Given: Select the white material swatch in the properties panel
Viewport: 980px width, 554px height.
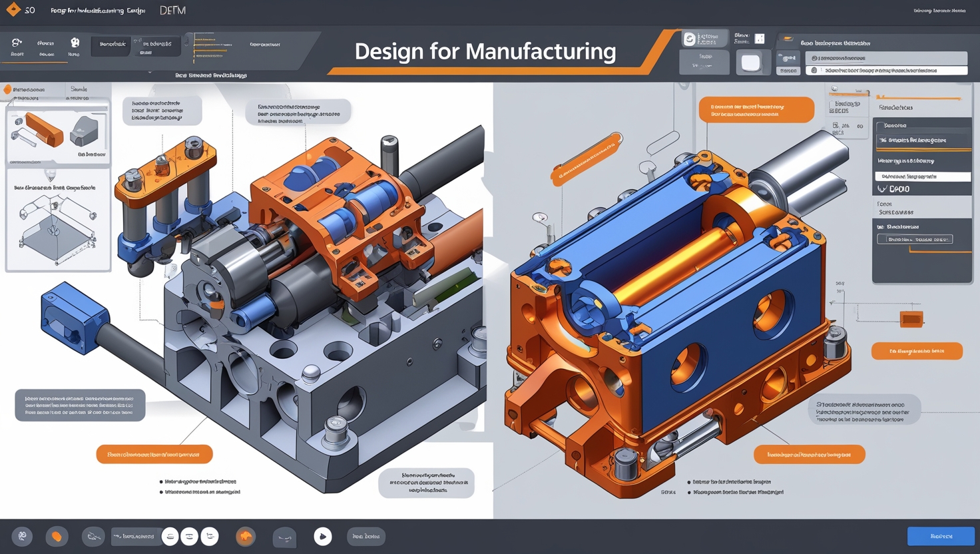Looking at the screenshot, I should point(754,63).
